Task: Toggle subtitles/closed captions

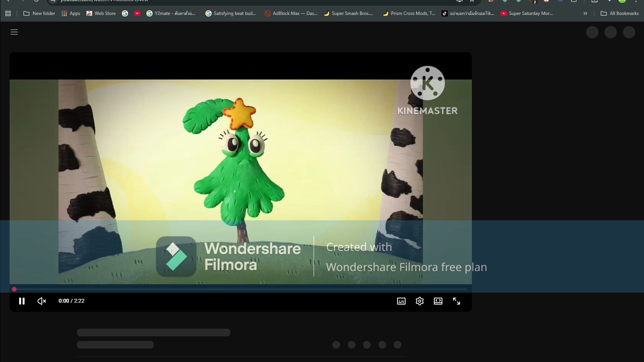Action: point(401,301)
